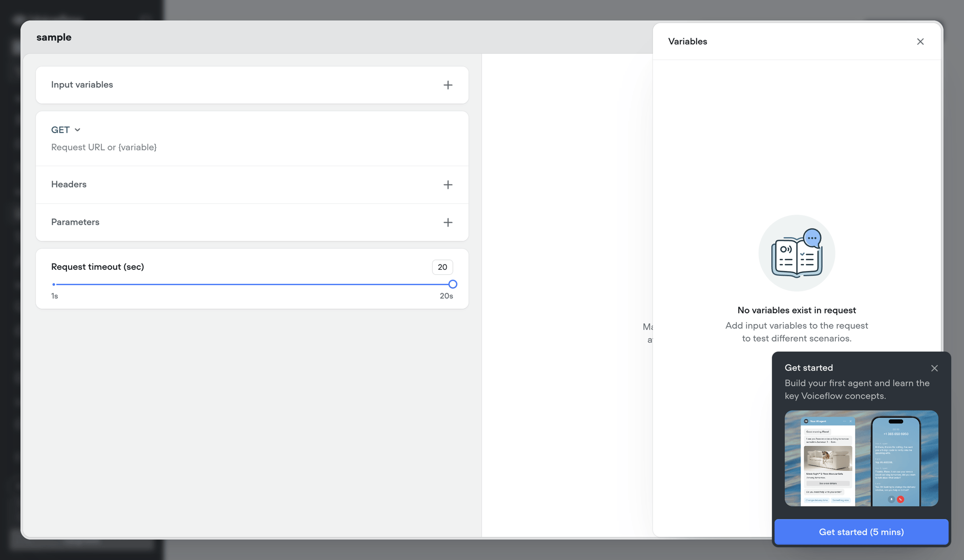Click the sample API title

tap(54, 37)
